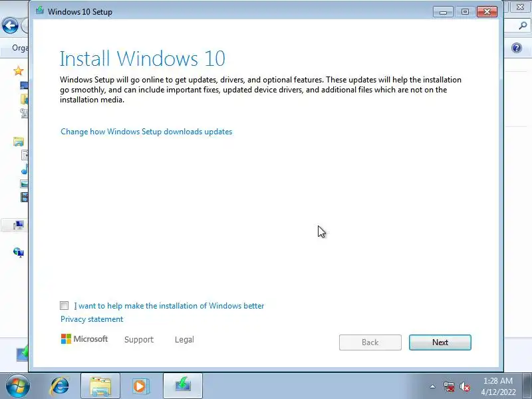Launch Internet Explorer from the taskbar
This screenshot has width=532, height=399.
[60, 386]
